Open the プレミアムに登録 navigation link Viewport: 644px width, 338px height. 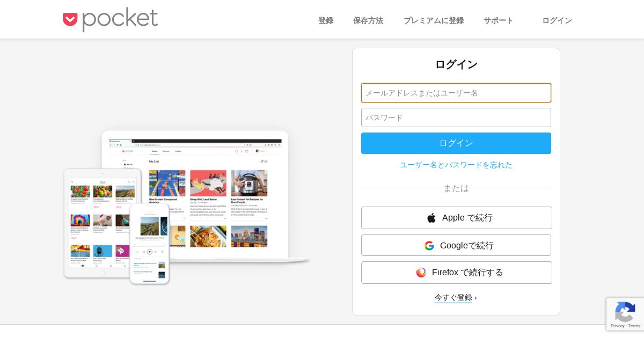tap(434, 20)
